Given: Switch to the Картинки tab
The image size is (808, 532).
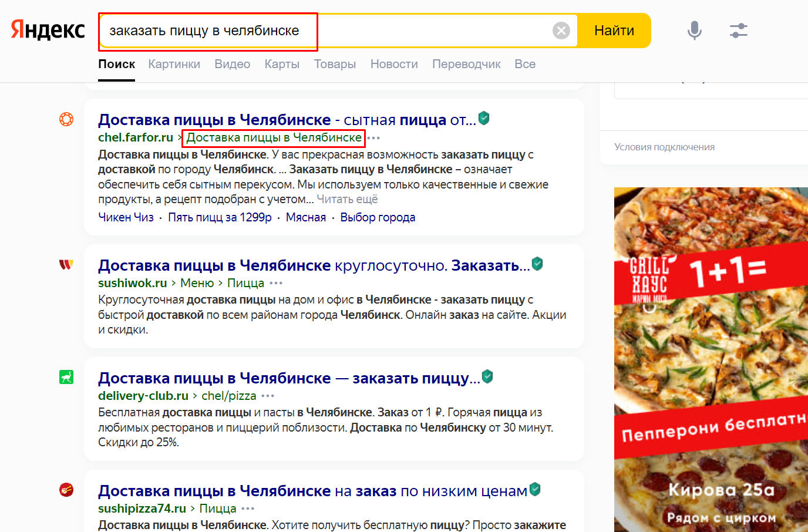Looking at the screenshot, I should [x=174, y=64].
